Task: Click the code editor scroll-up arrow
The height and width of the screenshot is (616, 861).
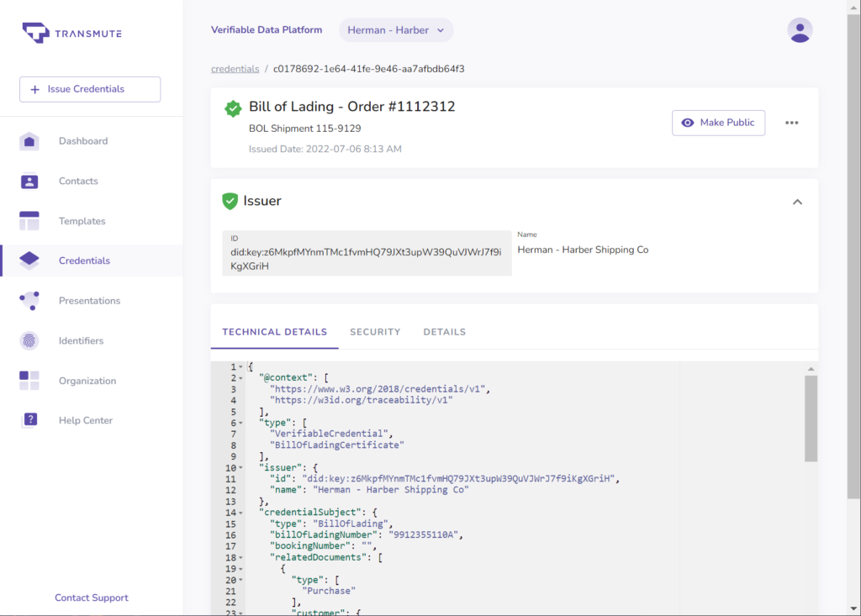Action: coord(811,369)
